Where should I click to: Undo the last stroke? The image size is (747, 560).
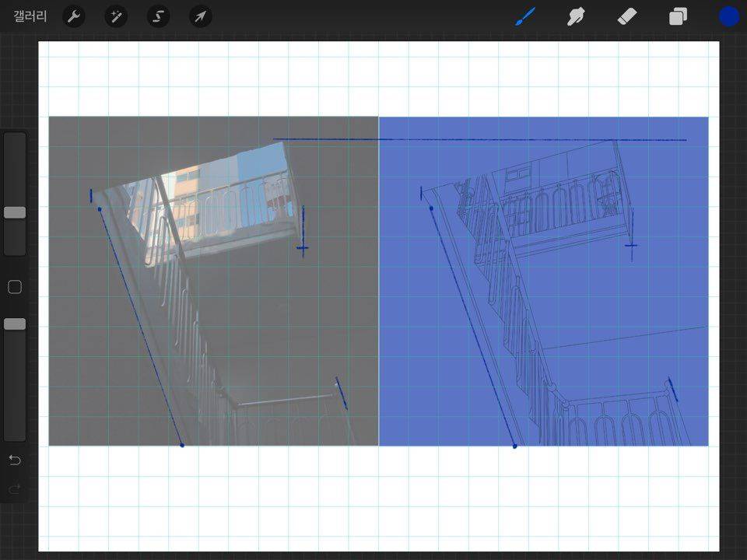click(15, 460)
